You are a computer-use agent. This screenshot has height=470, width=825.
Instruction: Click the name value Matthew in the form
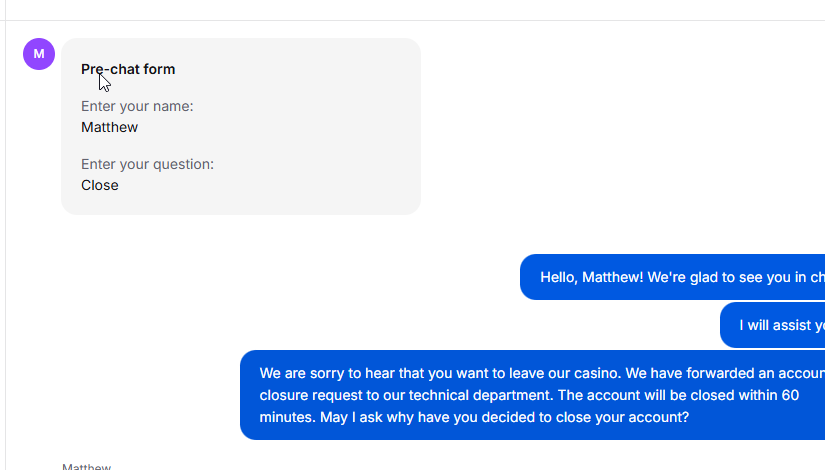[109, 127]
